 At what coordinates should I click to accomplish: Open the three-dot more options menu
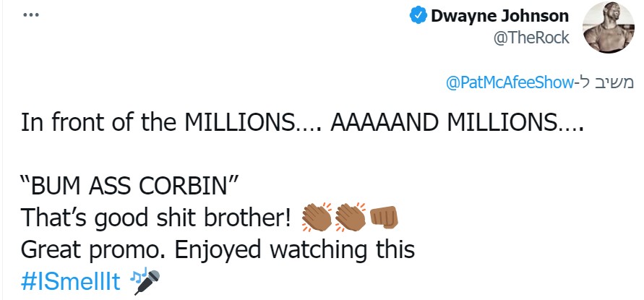click(31, 15)
